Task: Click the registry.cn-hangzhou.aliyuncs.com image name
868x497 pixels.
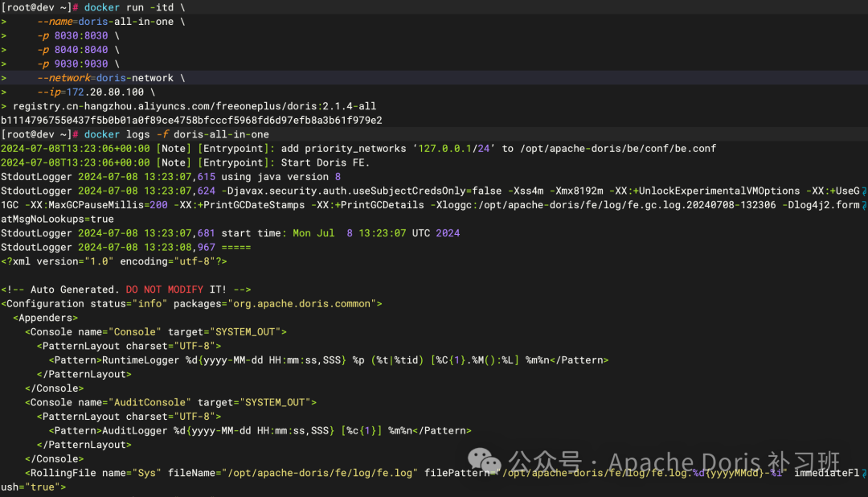Action: tap(194, 106)
